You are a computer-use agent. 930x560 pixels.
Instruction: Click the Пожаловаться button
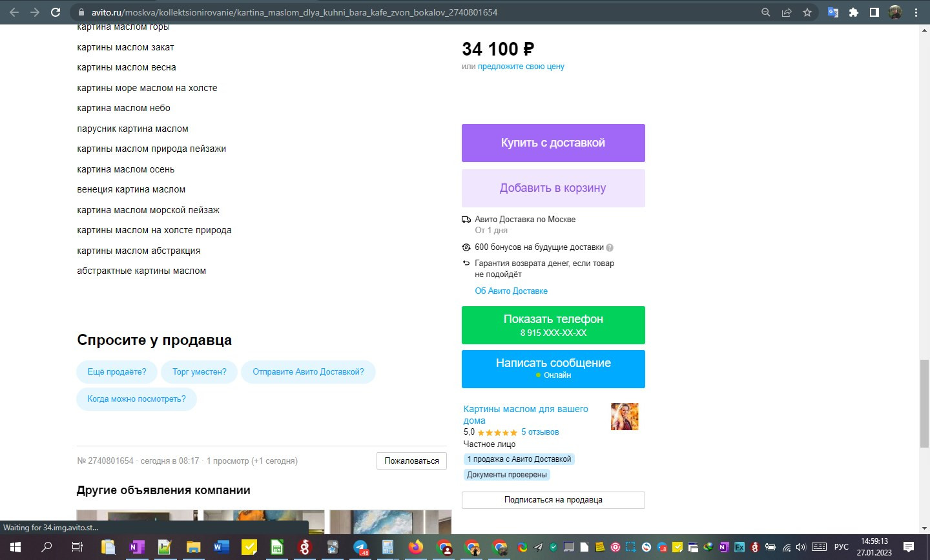coord(412,461)
